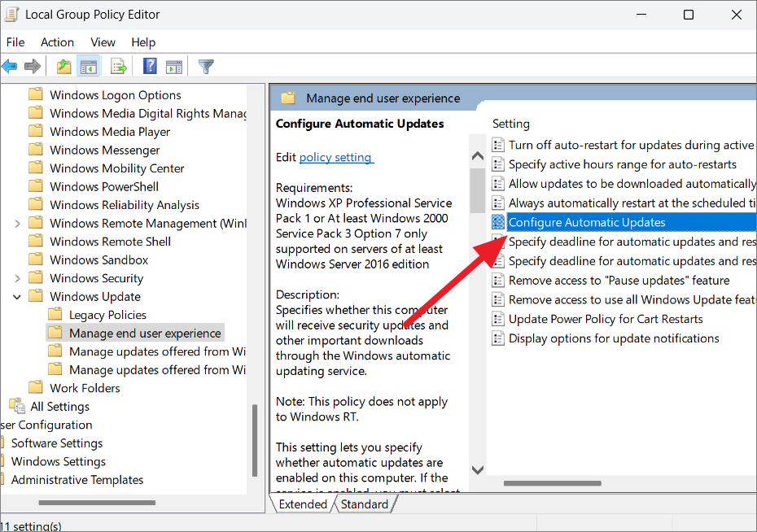Open the policy setting link
The image size is (757, 532).
(x=335, y=157)
